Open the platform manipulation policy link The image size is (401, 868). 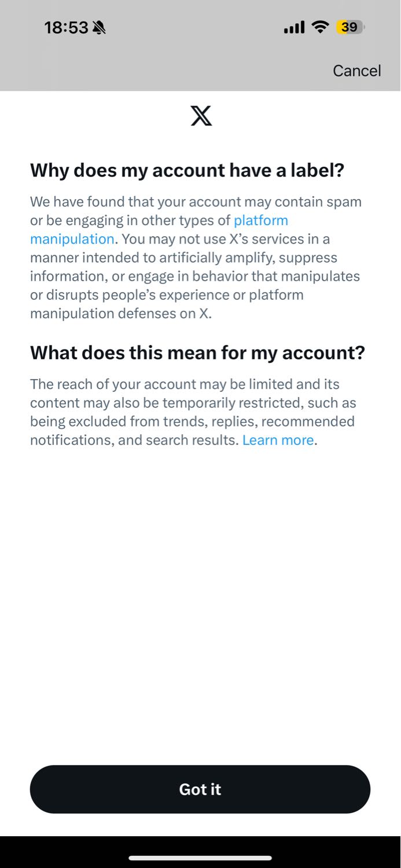pos(261,220)
